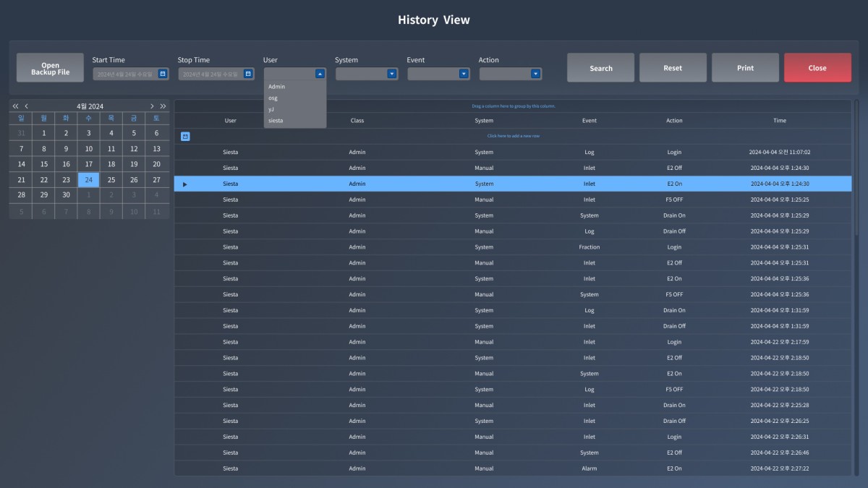
Task: Click the previous year double-arrow in calendar
Action: pos(16,106)
